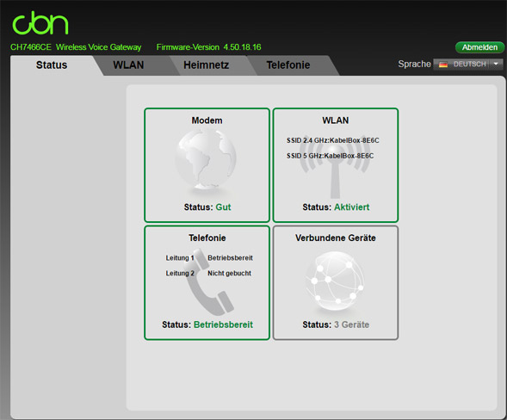Screen dimensions: 507x420
Task: Click the Modem status Gut text
Action: [223, 207]
